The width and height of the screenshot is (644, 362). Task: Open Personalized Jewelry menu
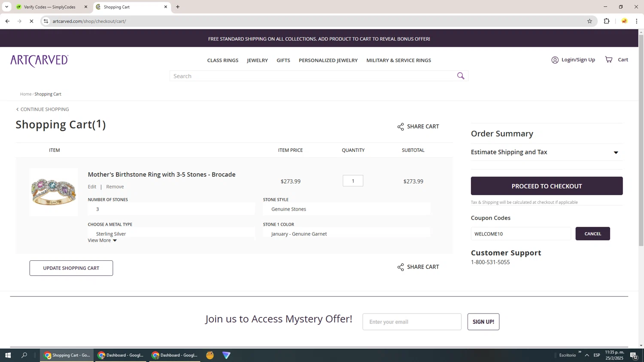pos(328,60)
